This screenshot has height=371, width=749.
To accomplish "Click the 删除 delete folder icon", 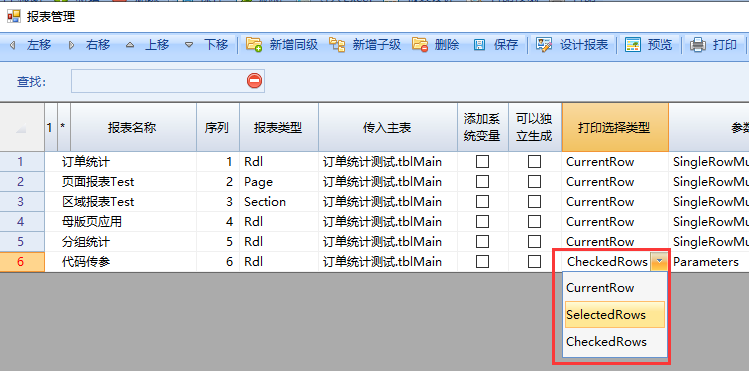I will 420,45.
